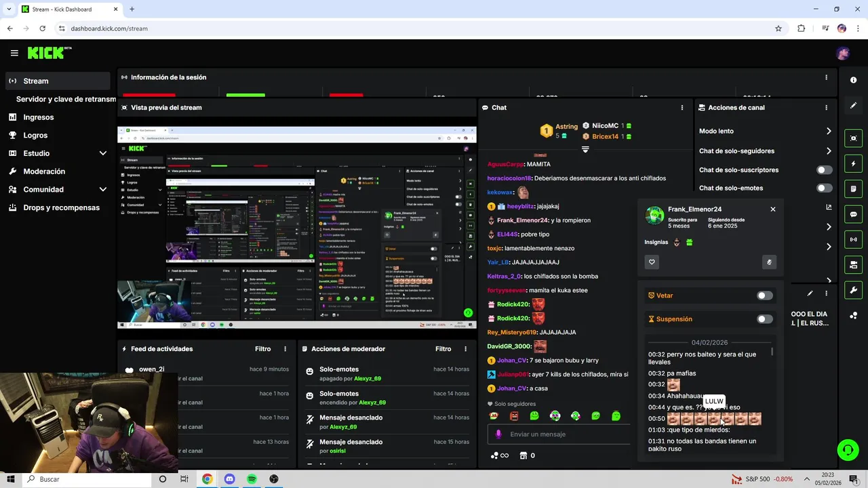Image resolution: width=868 pixels, height=488 pixels.
Task: Click the shop icon below chat input
Action: click(523, 455)
